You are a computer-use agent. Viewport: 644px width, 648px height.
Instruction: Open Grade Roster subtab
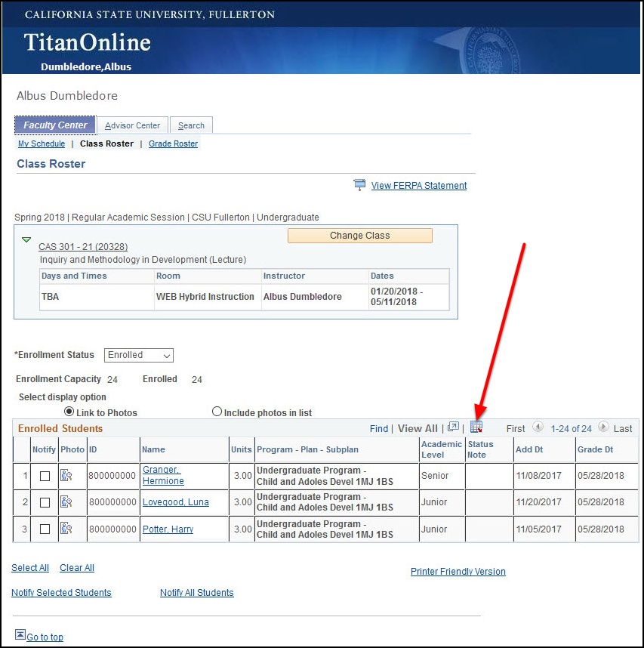[173, 143]
